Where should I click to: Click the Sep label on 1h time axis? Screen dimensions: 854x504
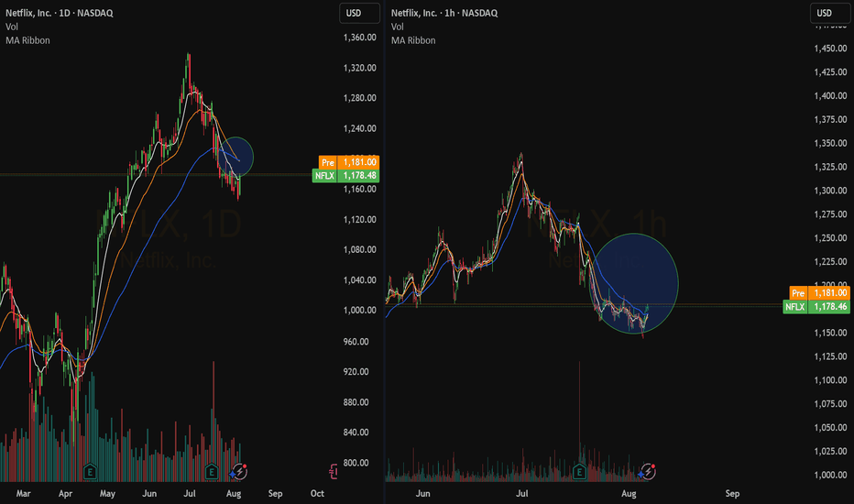[732, 494]
